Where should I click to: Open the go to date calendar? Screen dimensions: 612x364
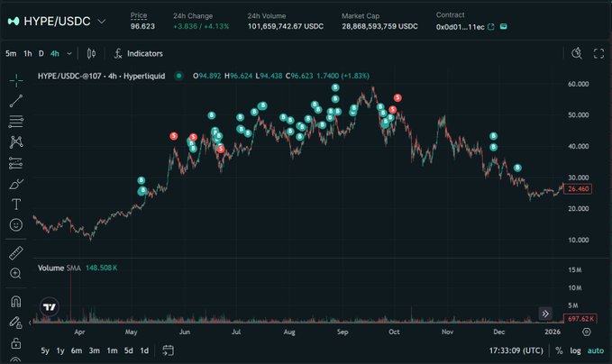tap(169, 350)
